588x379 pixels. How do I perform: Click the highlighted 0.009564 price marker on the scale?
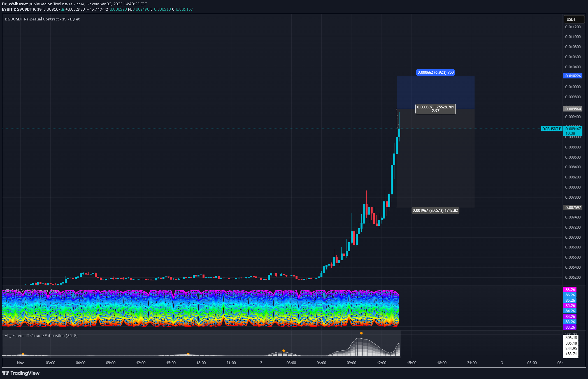(x=572, y=109)
